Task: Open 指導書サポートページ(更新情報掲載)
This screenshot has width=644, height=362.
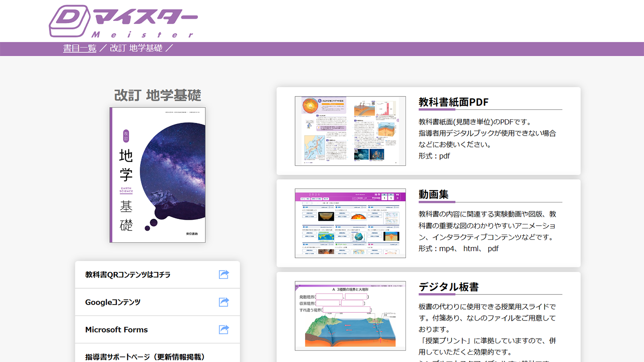Action: pyautogui.click(x=145, y=357)
